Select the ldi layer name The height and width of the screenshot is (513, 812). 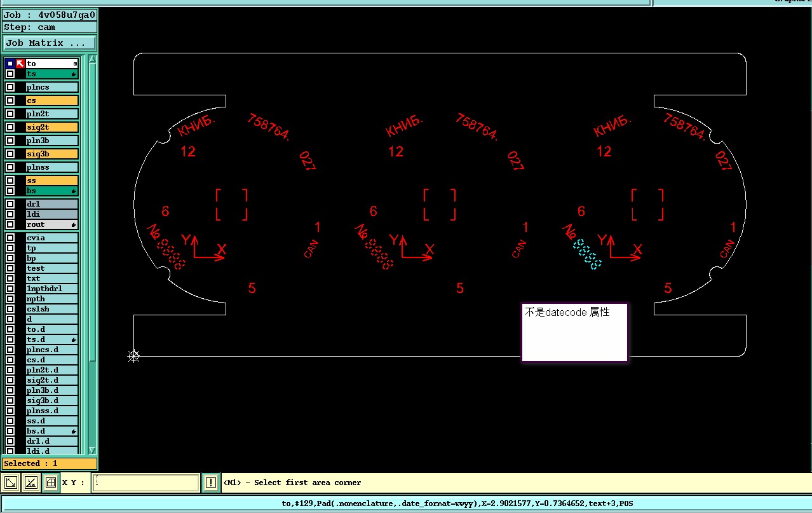52,214
